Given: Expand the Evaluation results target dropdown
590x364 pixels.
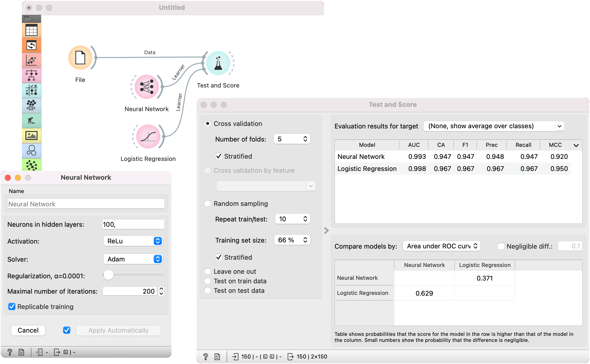Looking at the screenshot, I should tap(494, 126).
